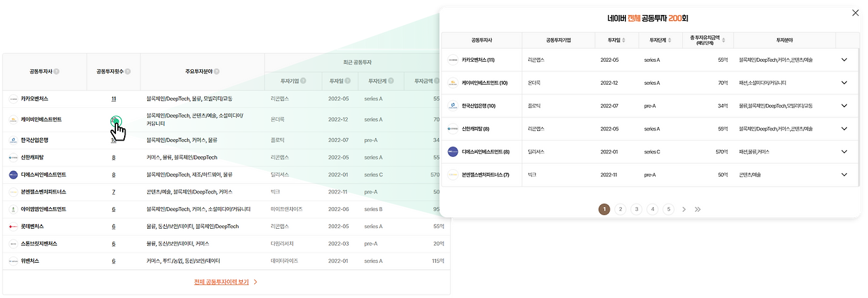Open the 전체 공동투자이력 보기 link
868x298 pixels.
[226, 282]
